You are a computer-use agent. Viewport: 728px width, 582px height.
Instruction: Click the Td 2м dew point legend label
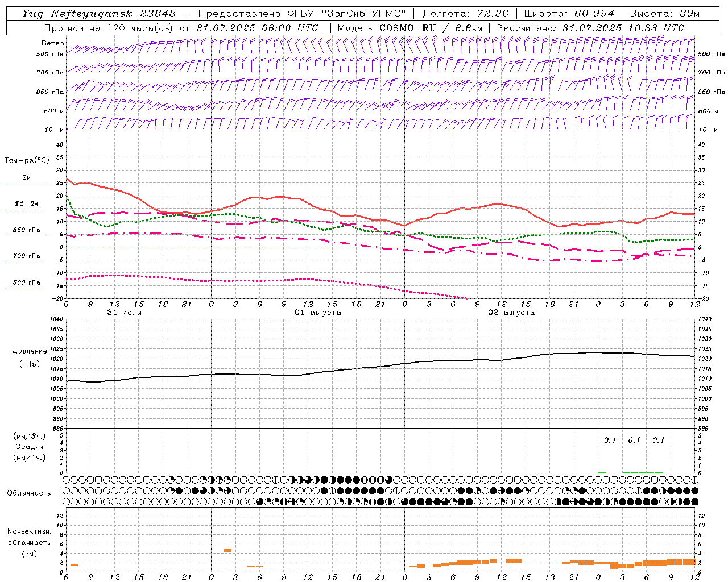(x=26, y=203)
